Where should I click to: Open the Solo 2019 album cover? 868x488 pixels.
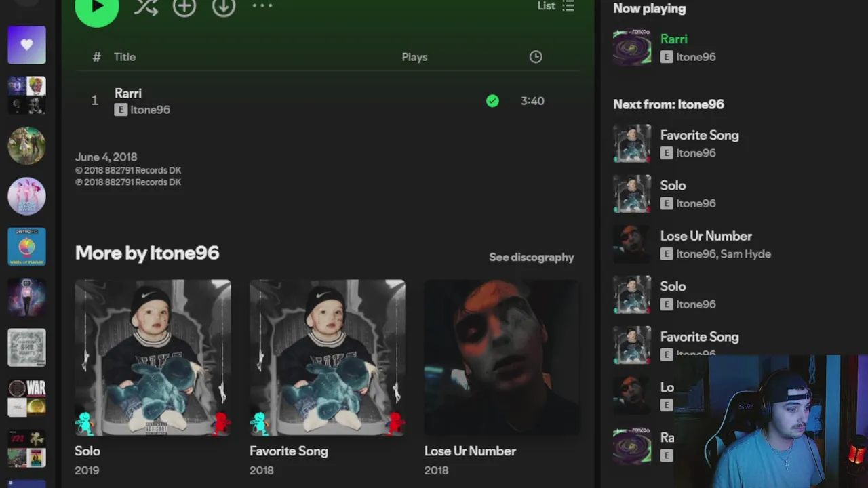(153, 357)
